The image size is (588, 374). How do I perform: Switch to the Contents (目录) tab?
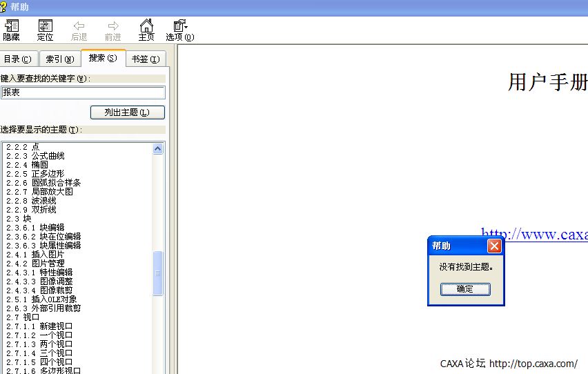point(18,59)
